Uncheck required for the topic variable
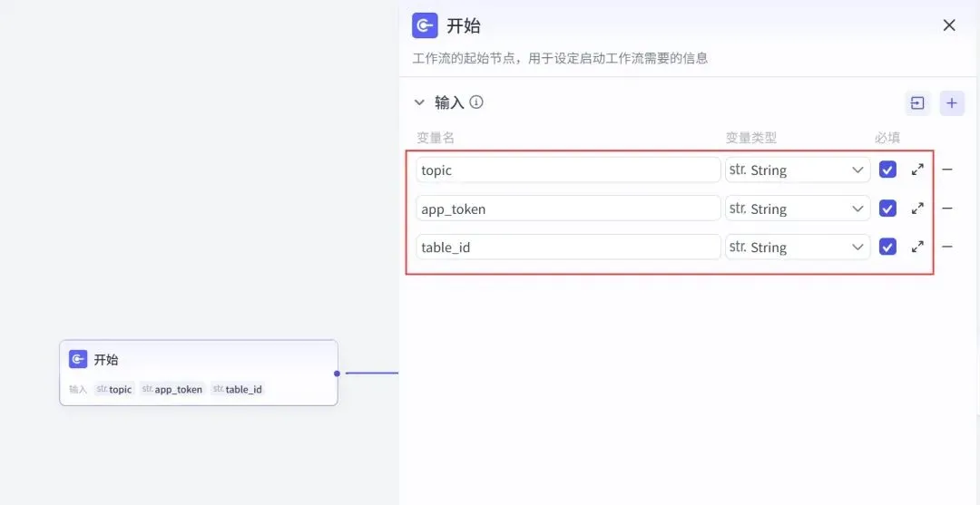The height and width of the screenshot is (505, 980). coord(887,170)
